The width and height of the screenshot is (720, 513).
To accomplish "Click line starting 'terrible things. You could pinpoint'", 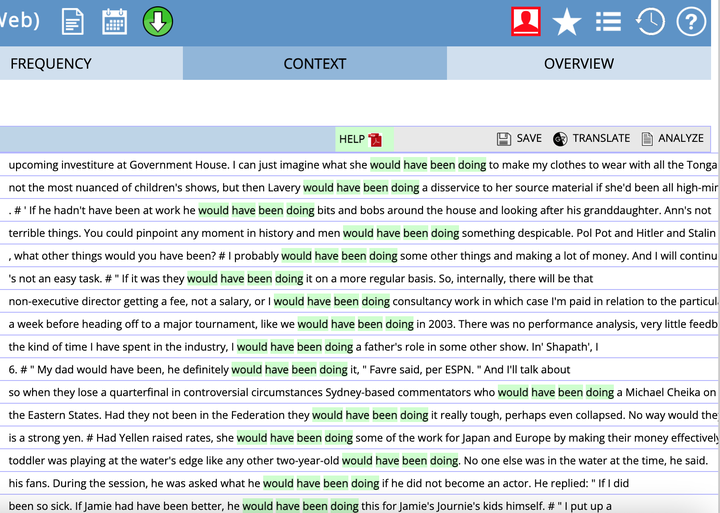I will (360, 233).
